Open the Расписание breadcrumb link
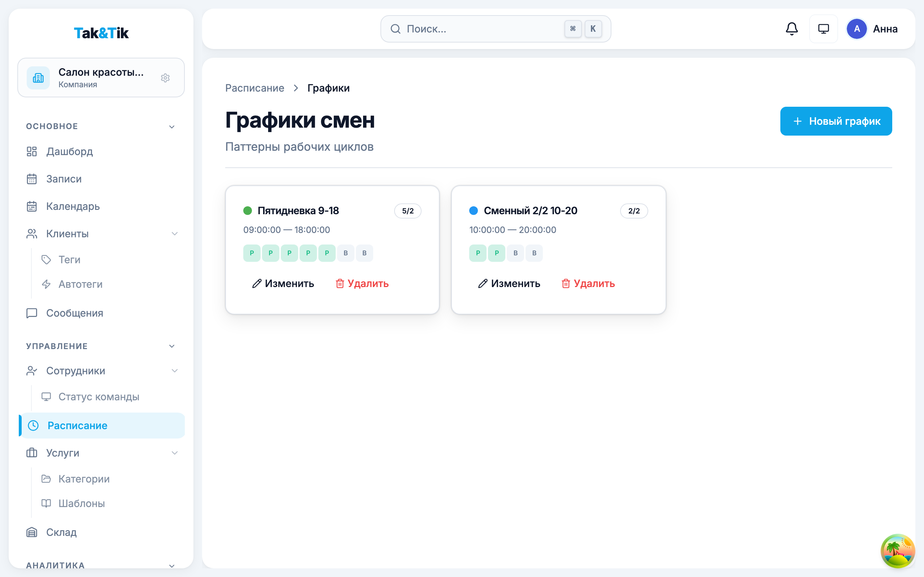Viewport: 924px width, 577px height. coord(255,88)
